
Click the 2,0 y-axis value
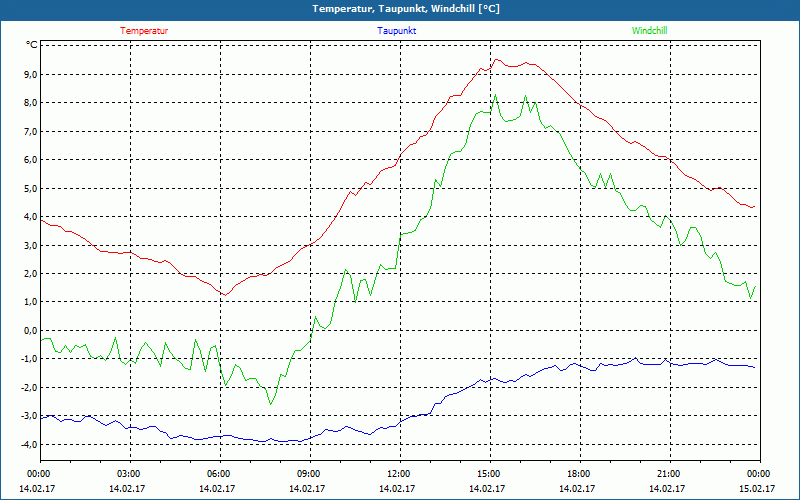[31, 273]
